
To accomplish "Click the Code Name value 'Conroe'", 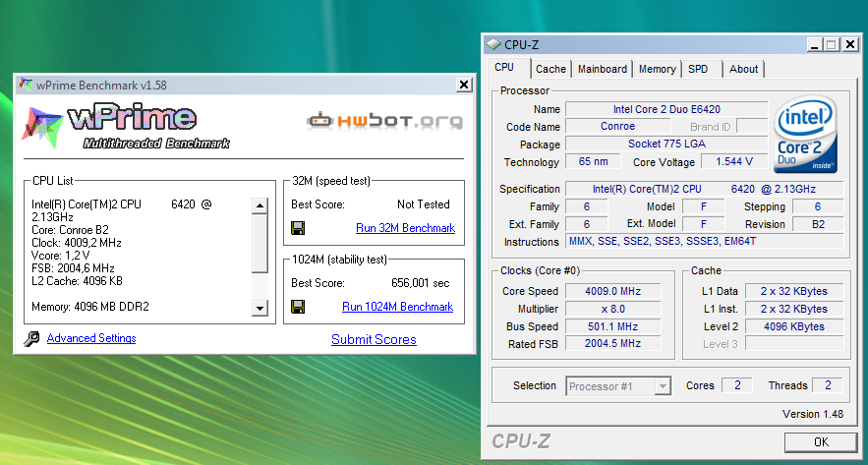I will click(x=617, y=126).
